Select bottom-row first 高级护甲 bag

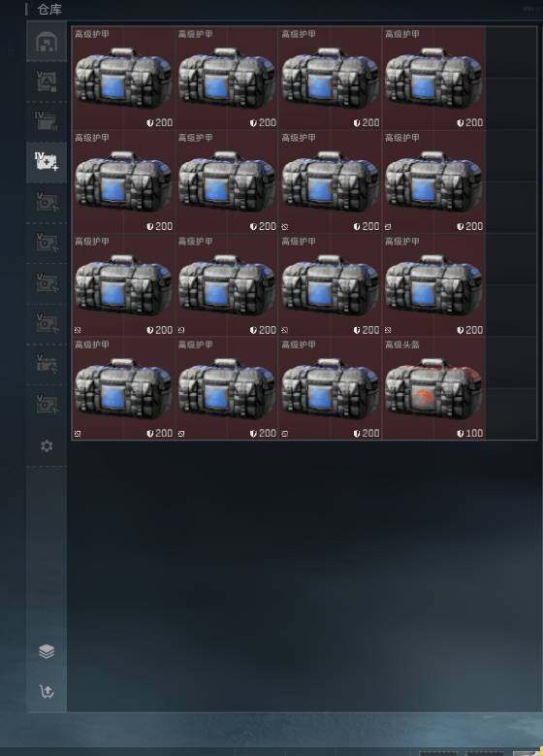pyautogui.click(x=123, y=388)
